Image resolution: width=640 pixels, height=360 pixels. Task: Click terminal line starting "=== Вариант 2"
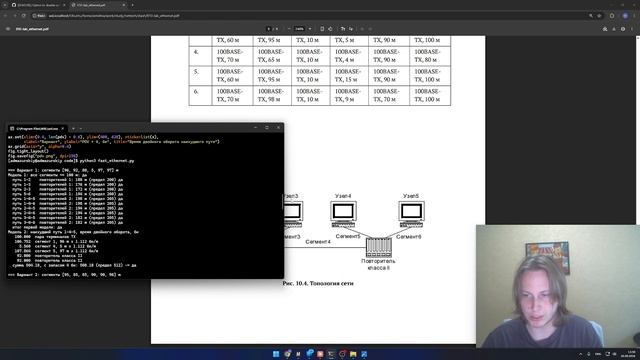point(64,275)
